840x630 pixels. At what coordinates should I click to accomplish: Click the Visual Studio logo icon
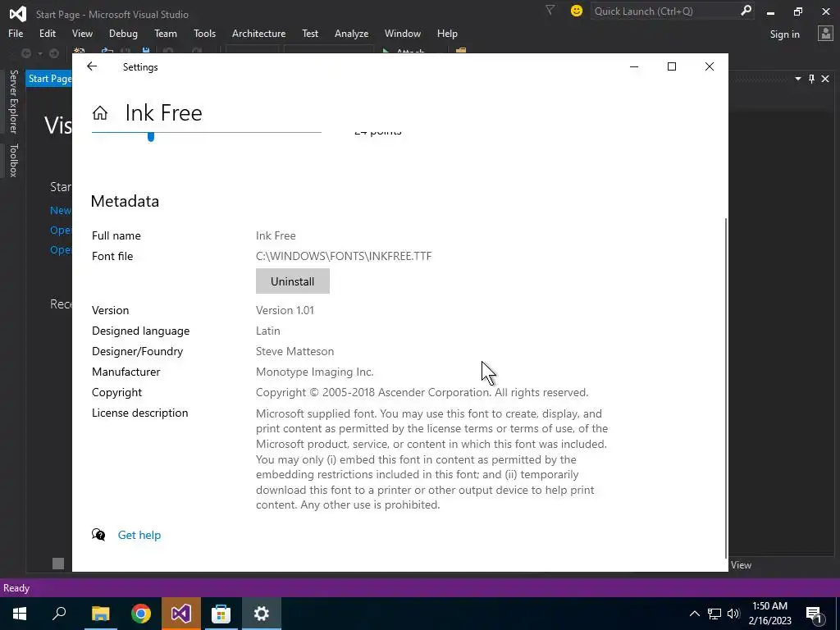pos(18,13)
